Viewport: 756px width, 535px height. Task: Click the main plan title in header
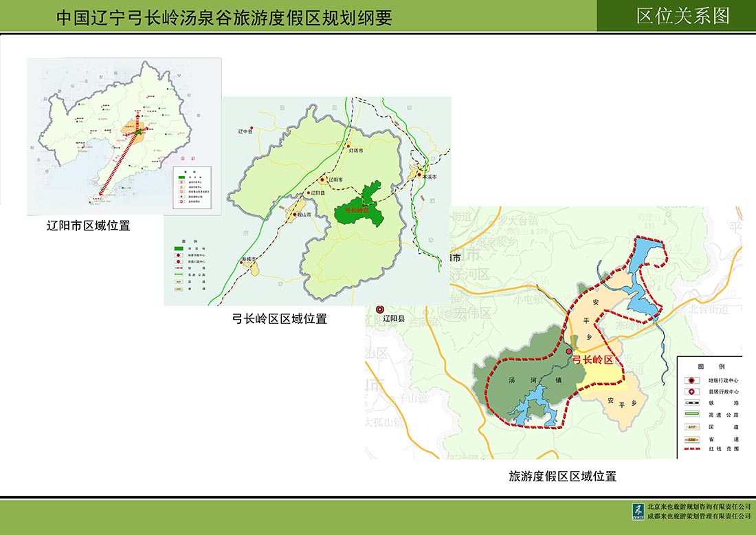click(x=224, y=18)
